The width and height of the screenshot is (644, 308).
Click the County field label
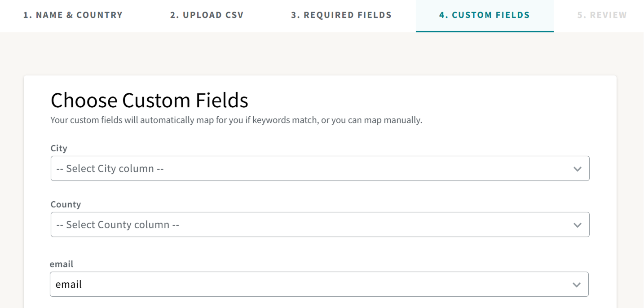(66, 204)
